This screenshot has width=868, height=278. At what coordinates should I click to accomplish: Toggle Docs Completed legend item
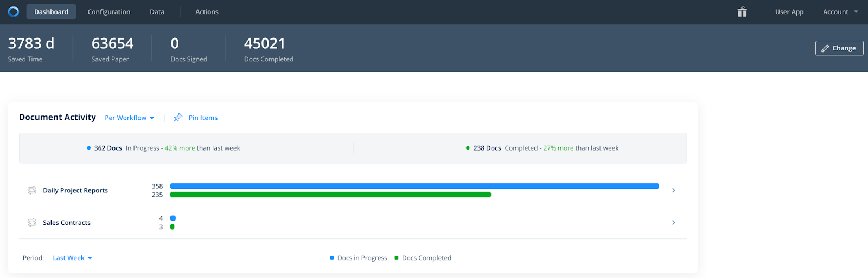(x=423, y=258)
